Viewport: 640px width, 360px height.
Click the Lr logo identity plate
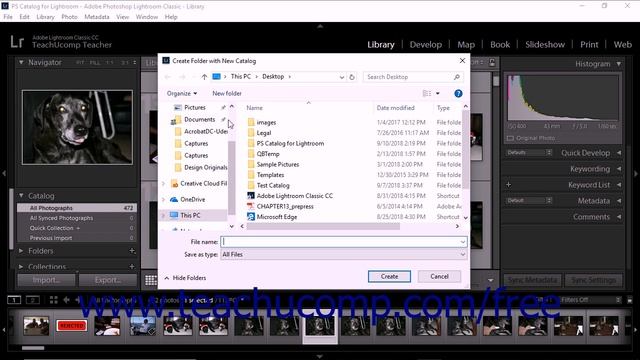click(17, 42)
